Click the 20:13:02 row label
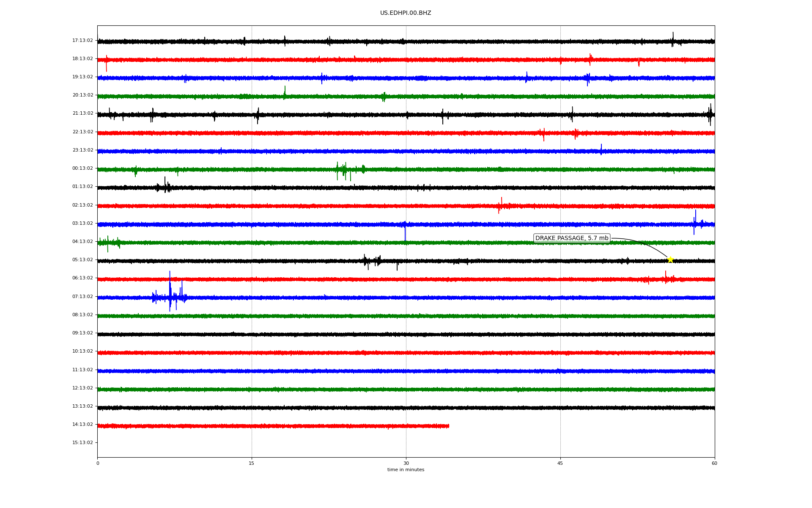812x508 pixels. point(82,95)
